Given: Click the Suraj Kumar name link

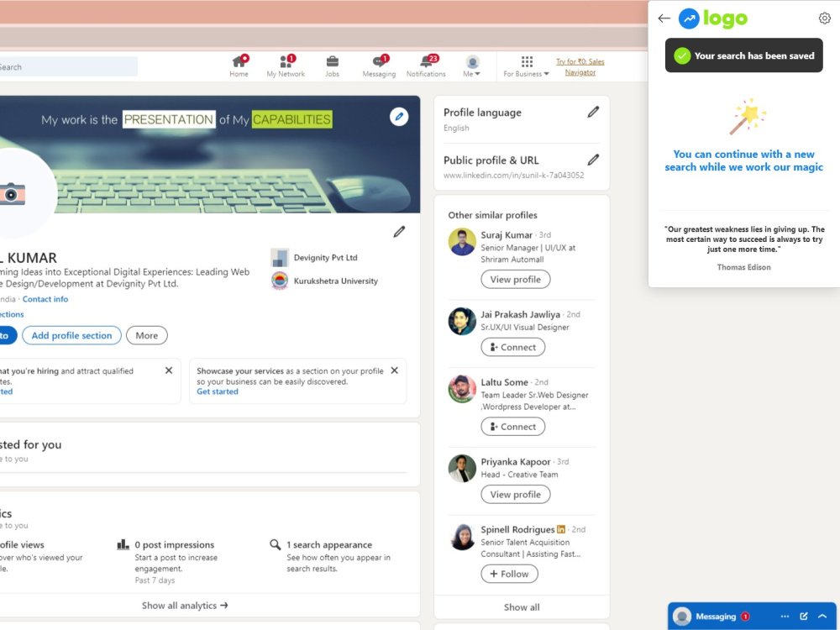Looking at the screenshot, I should coord(507,234).
